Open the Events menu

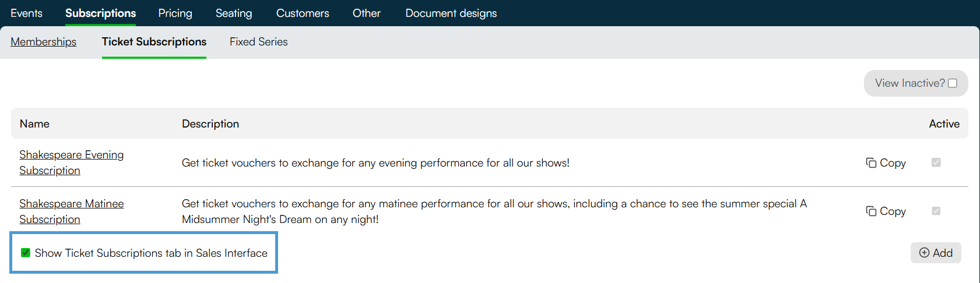pos(26,13)
